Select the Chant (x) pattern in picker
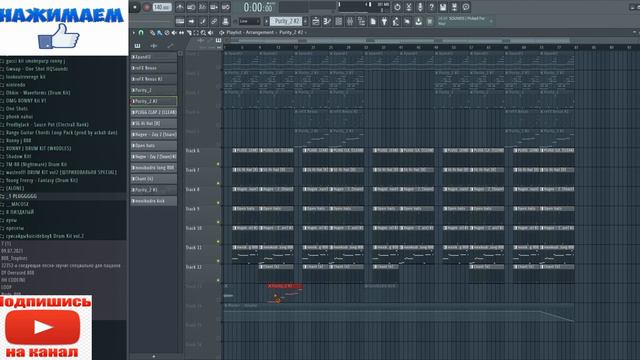 (x=154, y=179)
